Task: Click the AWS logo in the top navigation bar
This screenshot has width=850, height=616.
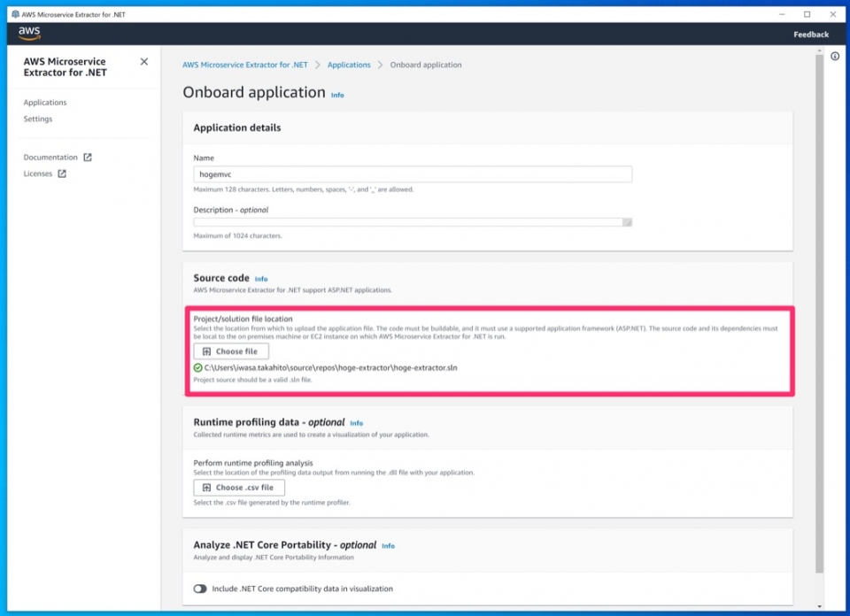Action: pyautogui.click(x=27, y=33)
